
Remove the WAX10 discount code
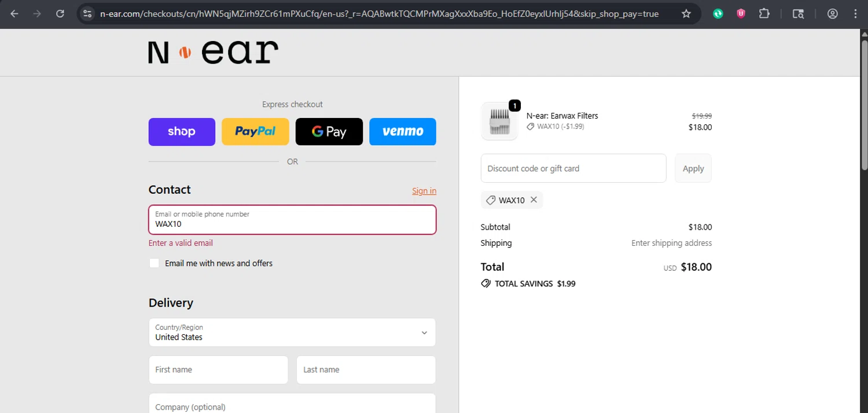[x=534, y=200]
